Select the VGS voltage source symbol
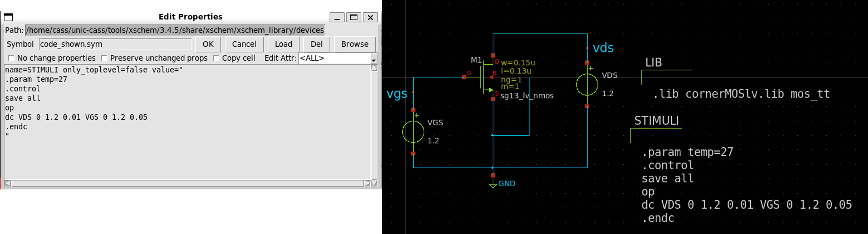The height and width of the screenshot is (234, 868). click(x=413, y=132)
